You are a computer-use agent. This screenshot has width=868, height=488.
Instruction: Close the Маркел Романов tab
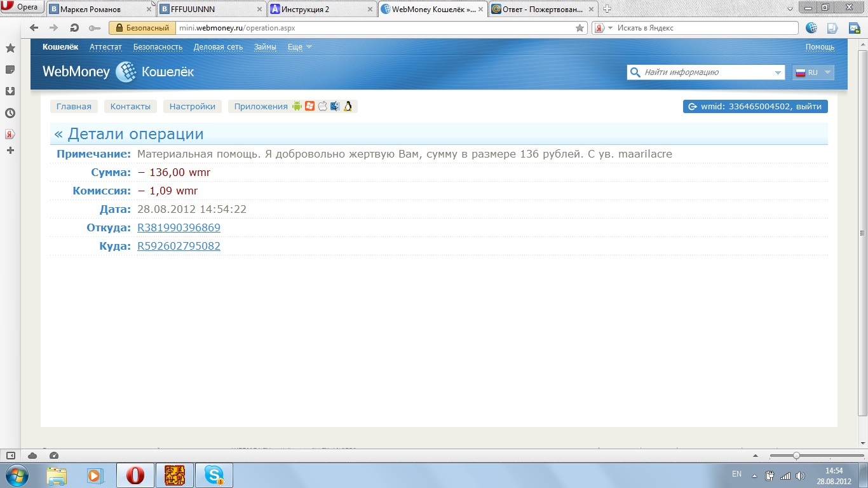tap(148, 10)
